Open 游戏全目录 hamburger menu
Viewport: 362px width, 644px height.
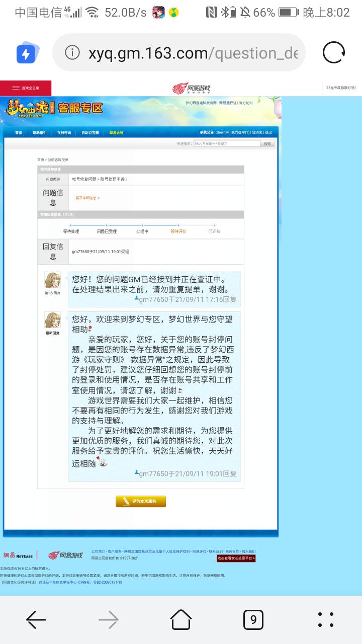[x=26, y=88]
